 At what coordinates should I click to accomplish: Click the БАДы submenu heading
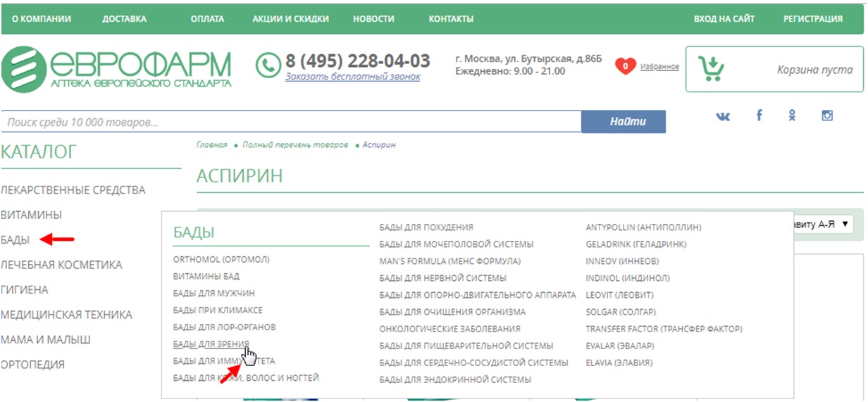pyautogui.click(x=194, y=232)
